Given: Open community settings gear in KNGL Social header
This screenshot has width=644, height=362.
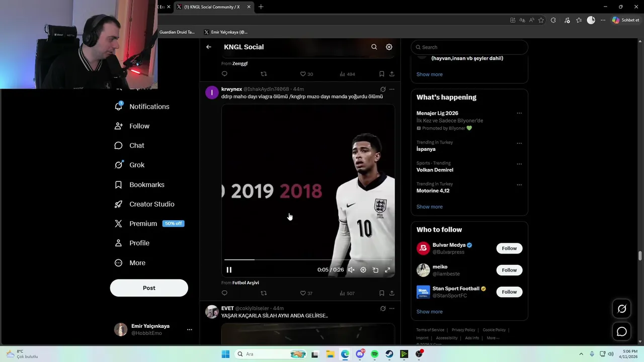Looking at the screenshot, I should click(389, 47).
